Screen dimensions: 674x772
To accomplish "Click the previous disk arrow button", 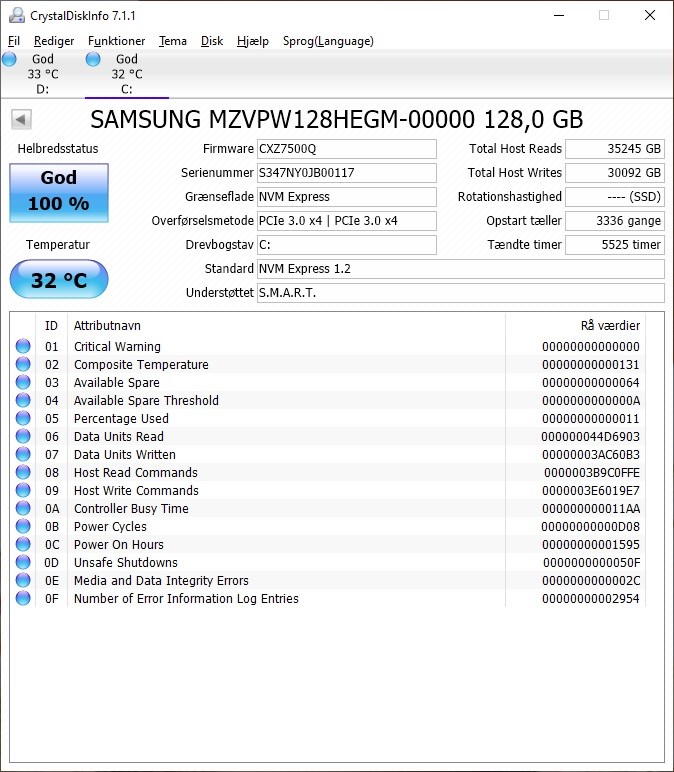I will click(x=21, y=119).
